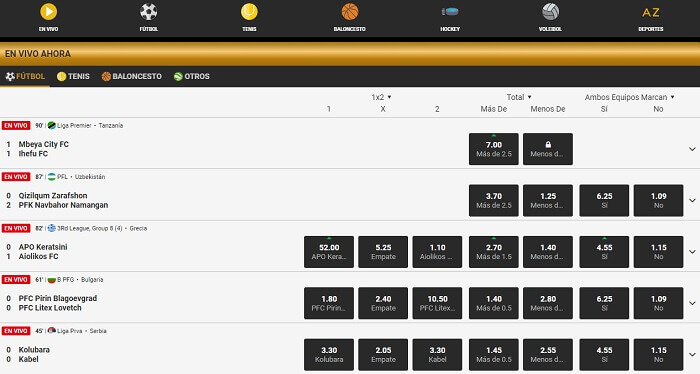Open the Voleibol ball icon
Image resolution: width=700 pixels, height=374 pixels.
coord(550,12)
